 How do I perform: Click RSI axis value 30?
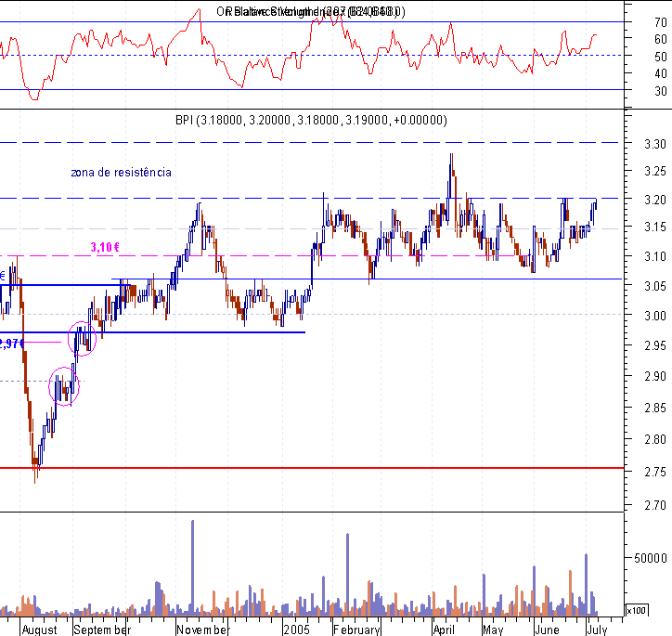point(661,91)
